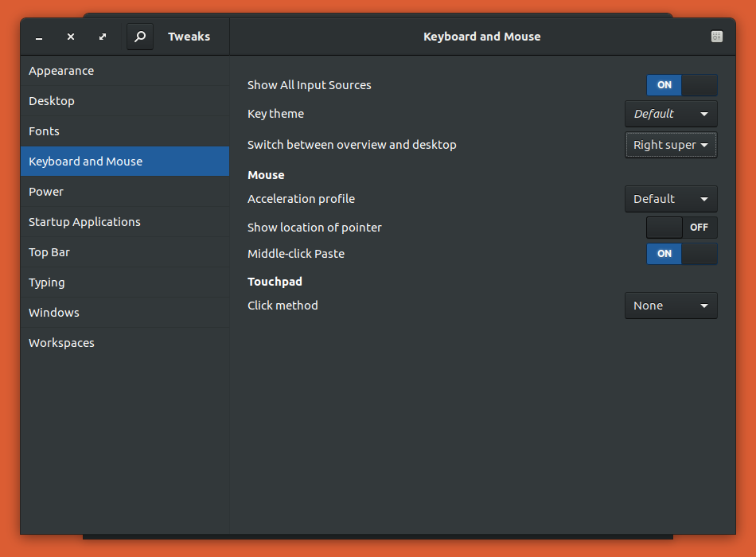Enable Show location of pointer switch
This screenshot has width=756, height=557.
click(682, 227)
